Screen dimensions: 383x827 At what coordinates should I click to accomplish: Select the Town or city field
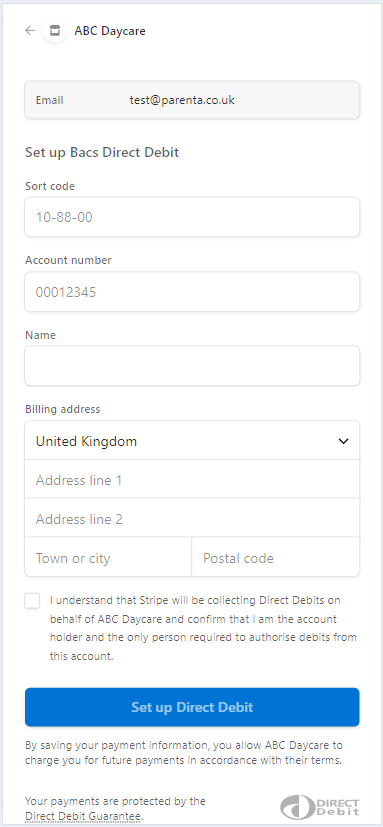(108, 557)
